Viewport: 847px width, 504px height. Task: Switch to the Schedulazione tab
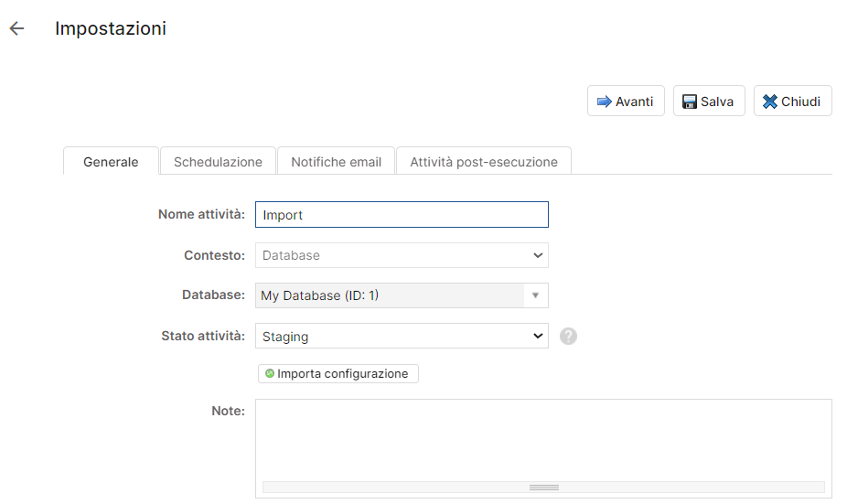click(218, 162)
